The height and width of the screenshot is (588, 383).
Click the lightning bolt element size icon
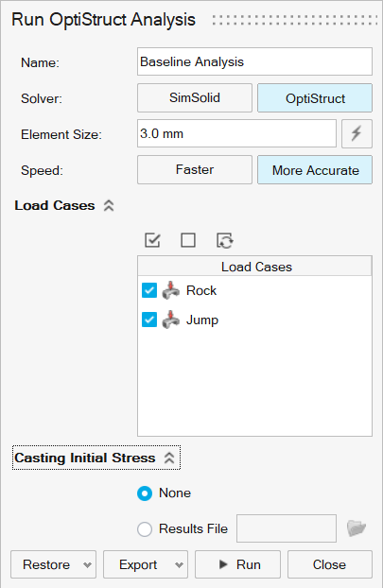(357, 133)
